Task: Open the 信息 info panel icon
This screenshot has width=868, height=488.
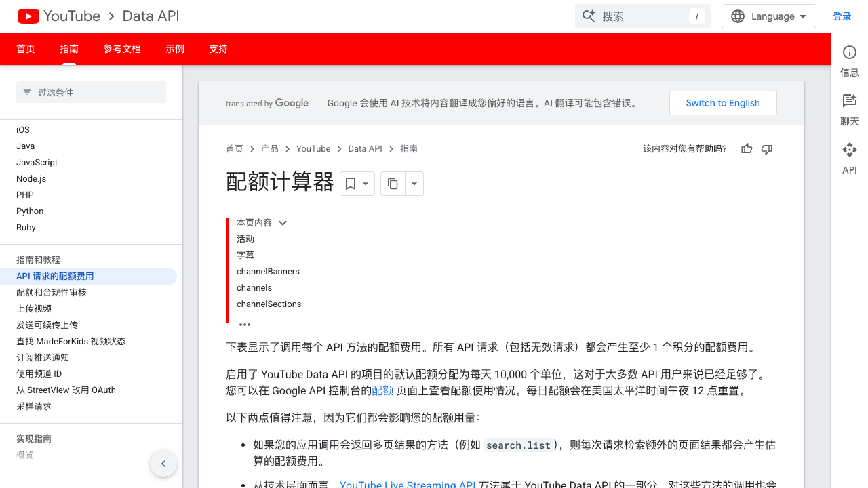Action: pos(850,52)
